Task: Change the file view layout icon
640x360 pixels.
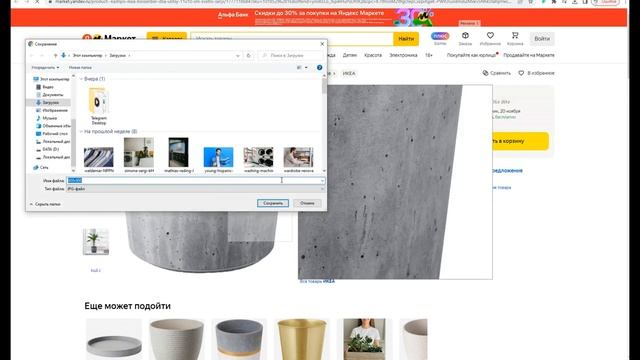Action: (299, 67)
